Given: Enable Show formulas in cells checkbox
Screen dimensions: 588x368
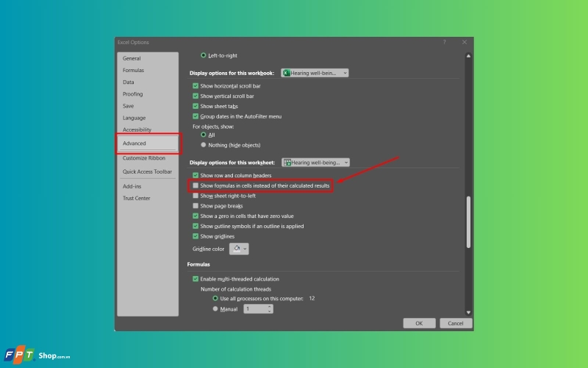Looking at the screenshot, I should 196,185.
